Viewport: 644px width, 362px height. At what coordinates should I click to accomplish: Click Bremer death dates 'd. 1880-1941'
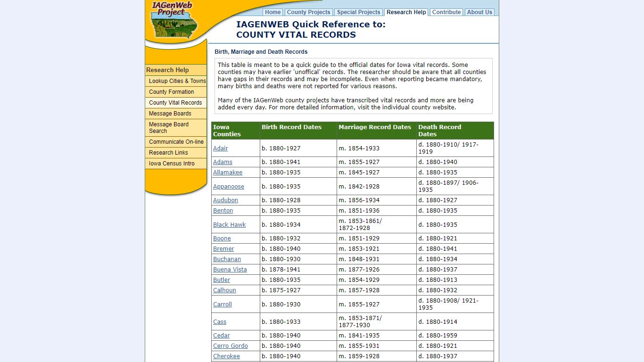[438, 248]
